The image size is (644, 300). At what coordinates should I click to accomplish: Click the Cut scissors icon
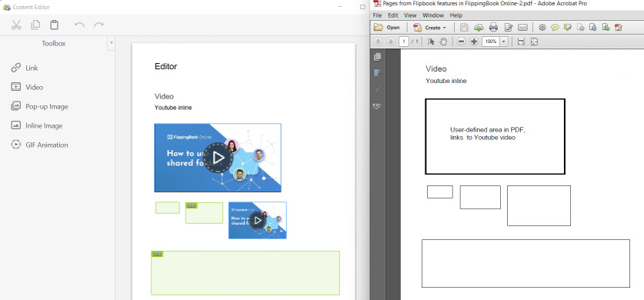coord(16,25)
